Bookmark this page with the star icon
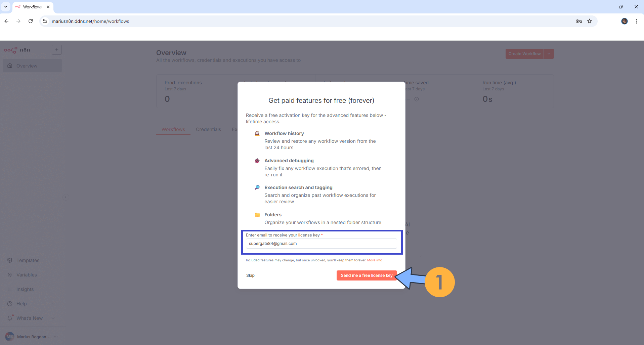Viewport: 644px width, 345px height. tap(590, 21)
